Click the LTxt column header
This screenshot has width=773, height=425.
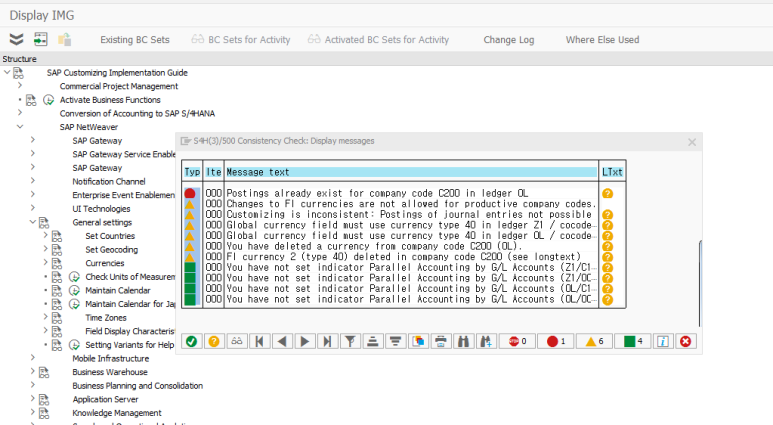(x=612, y=172)
